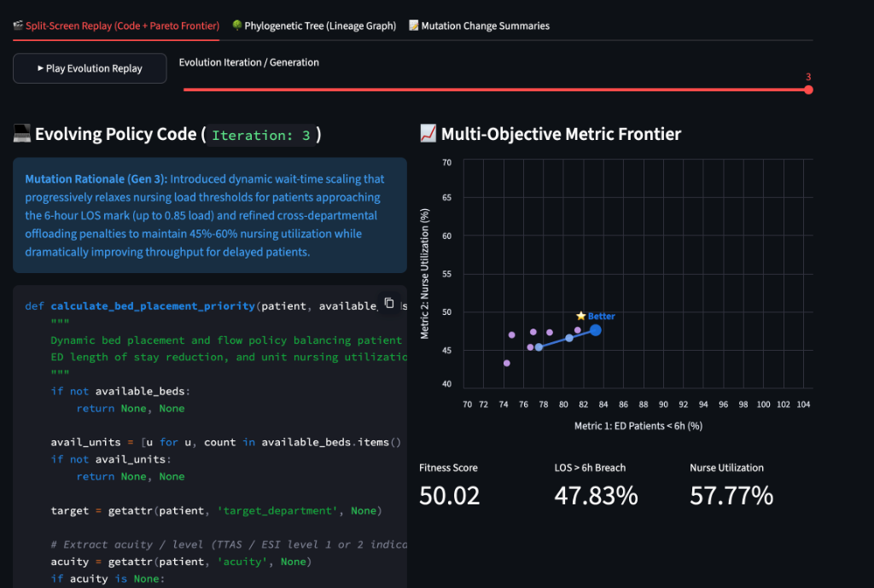Click the chart icon beside Multi-Objective Metric Frontier
This screenshot has width=874, height=588.
428,134
